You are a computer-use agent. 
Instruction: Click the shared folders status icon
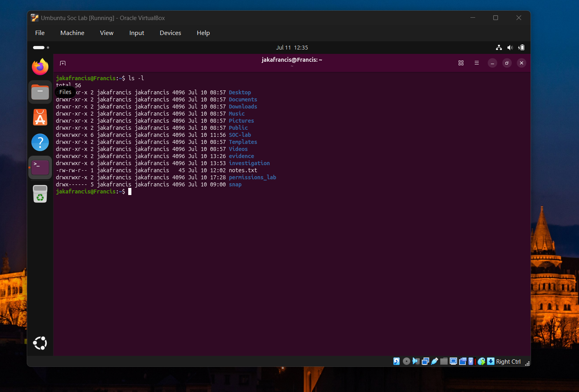coord(444,361)
